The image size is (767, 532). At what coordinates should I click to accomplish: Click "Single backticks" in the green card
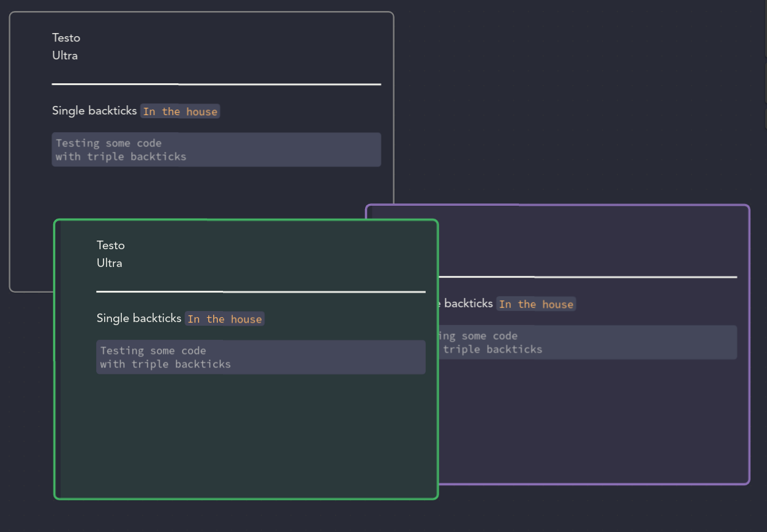pyautogui.click(x=139, y=318)
